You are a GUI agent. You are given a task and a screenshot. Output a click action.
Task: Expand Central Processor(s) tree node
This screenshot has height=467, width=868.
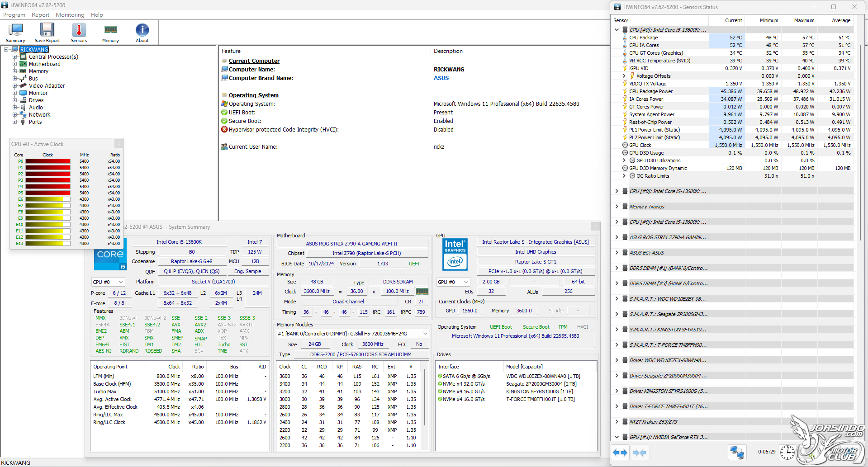pos(15,57)
